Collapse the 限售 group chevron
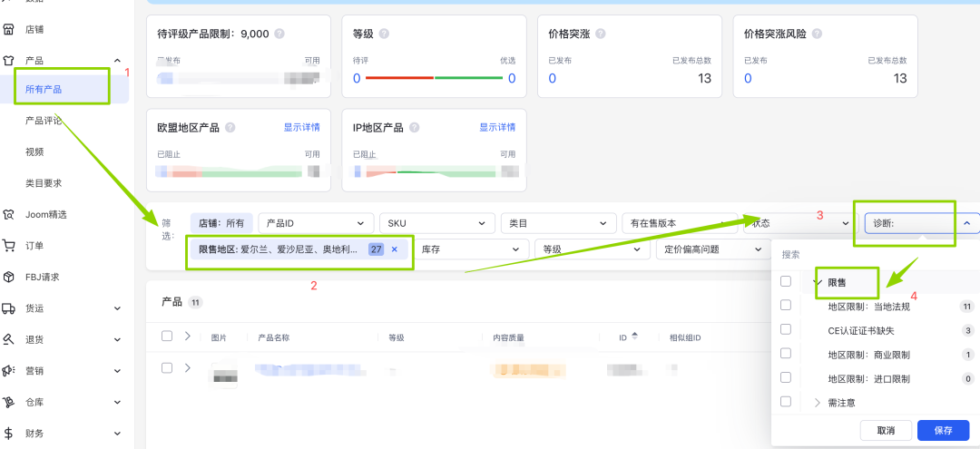 pyautogui.click(x=817, y=282)
